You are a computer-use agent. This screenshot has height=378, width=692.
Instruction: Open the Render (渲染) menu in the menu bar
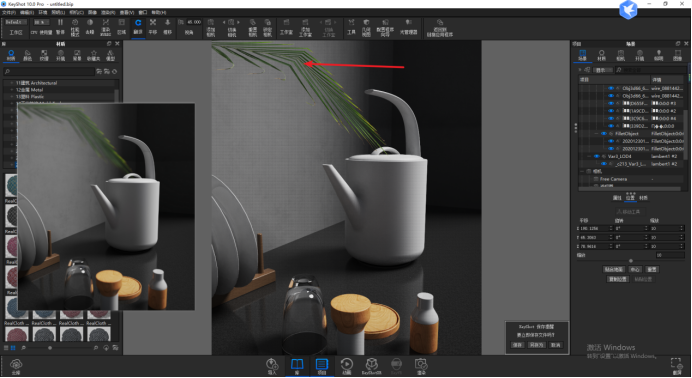pyautogui.click(x=108, y=12)
